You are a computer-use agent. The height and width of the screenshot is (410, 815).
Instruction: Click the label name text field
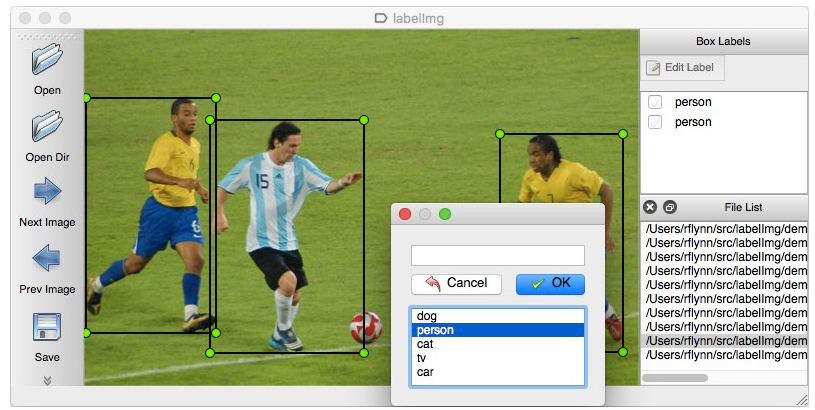point(498,256)
